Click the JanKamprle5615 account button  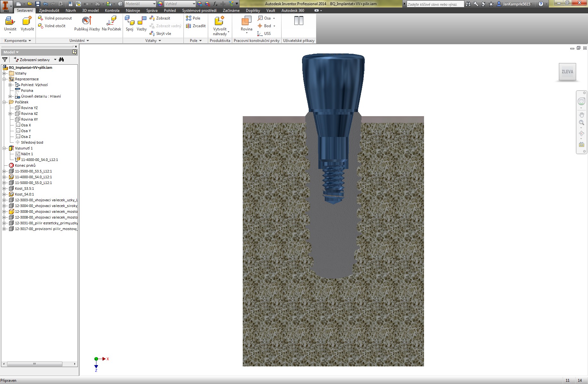click(x=514, y=4)
